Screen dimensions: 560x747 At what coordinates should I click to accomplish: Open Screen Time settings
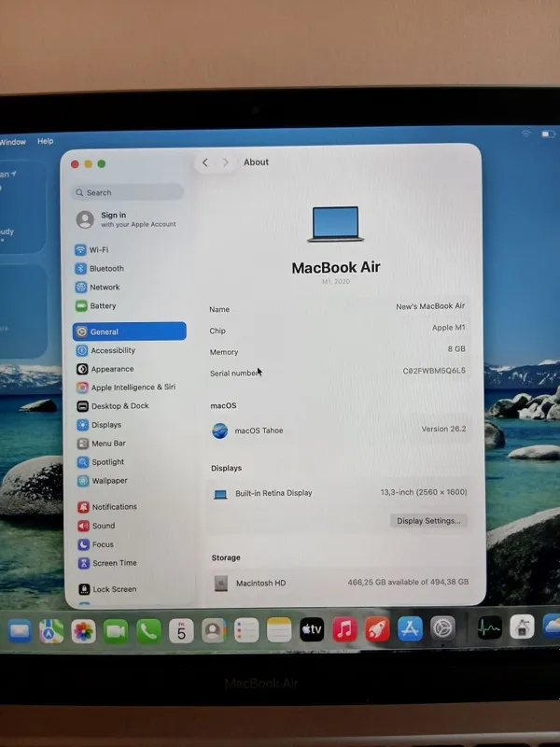pyautogui.click(x=107, y=563)
